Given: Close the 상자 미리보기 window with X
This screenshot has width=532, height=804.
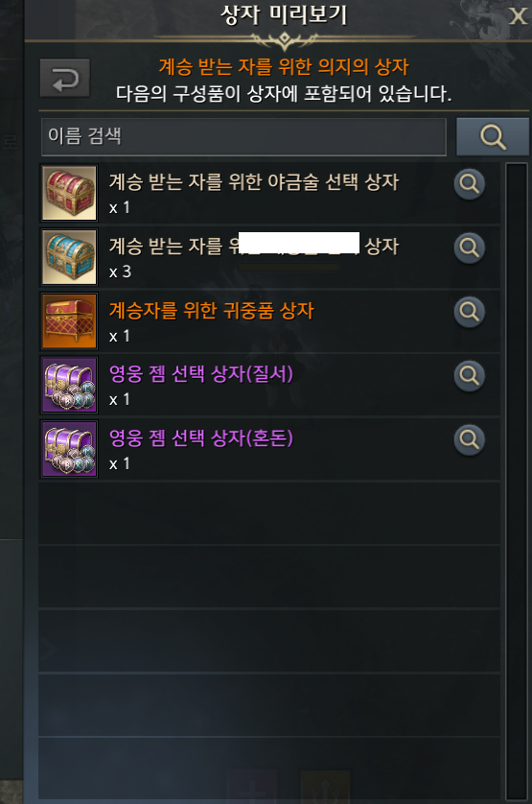Looking at the screenshot, I should pos(518,16).
